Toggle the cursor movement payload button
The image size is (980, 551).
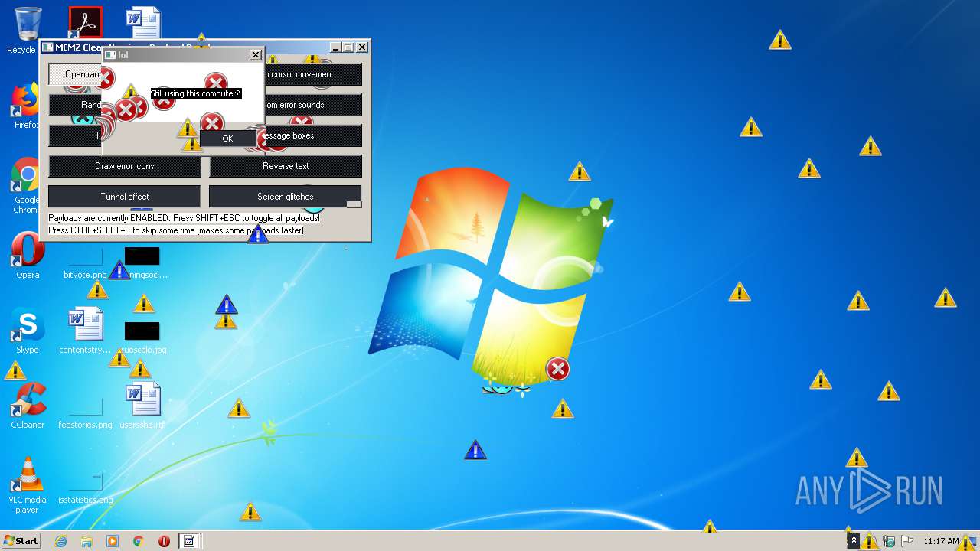pyautogui.click(x=312, y=74)
